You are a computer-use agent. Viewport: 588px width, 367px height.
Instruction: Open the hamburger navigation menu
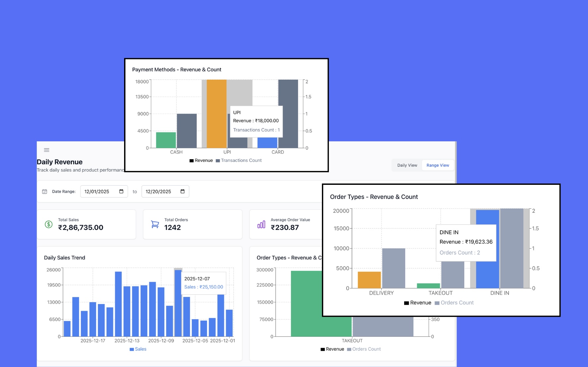coord(47,150)
